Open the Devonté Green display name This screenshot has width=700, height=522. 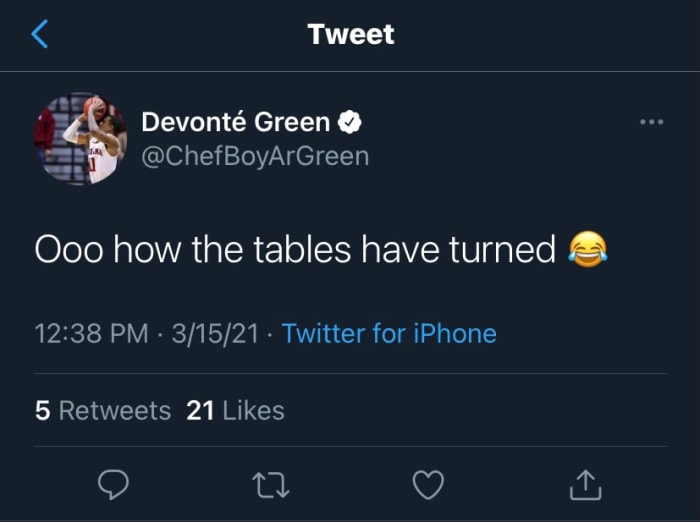point(236,123)
